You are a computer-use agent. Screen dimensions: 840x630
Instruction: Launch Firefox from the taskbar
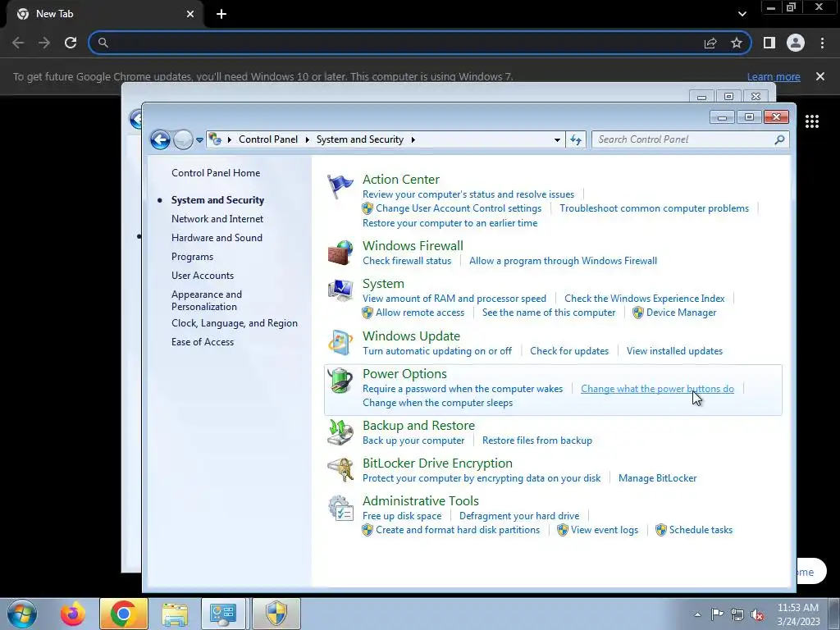coord(73,614)
